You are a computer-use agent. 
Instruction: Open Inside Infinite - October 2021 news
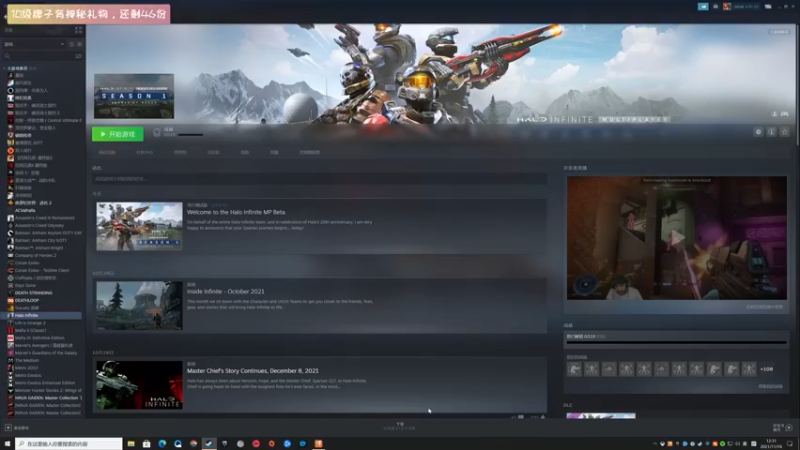coord(226,292)
